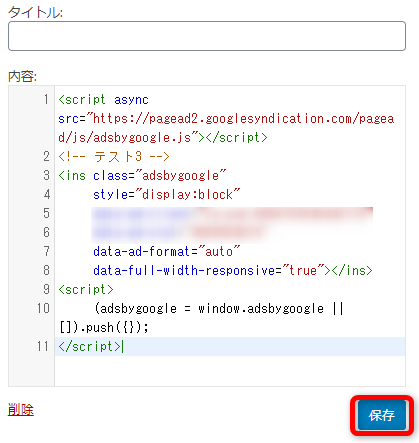Click line number 11 in the gutter
This screenshot has width=419, height=443.
point(43,346)
